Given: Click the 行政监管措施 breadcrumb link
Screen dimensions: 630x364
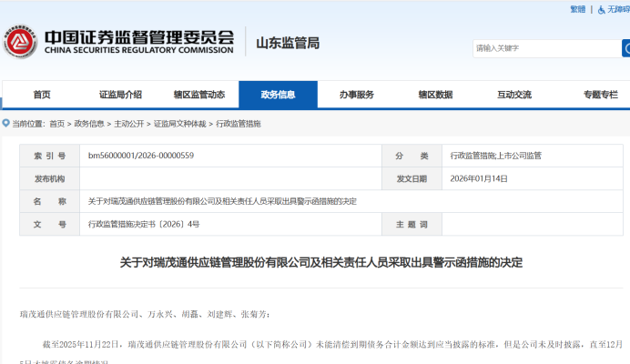Looking at the screenshot, I should [237, 123].
